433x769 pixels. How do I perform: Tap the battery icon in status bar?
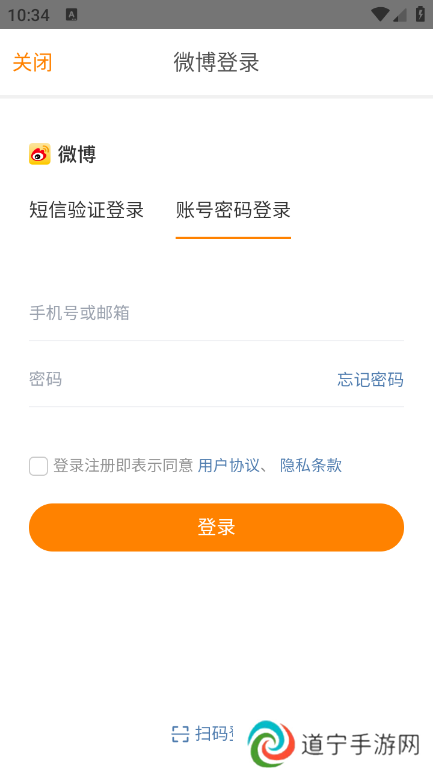click(420, 14)
